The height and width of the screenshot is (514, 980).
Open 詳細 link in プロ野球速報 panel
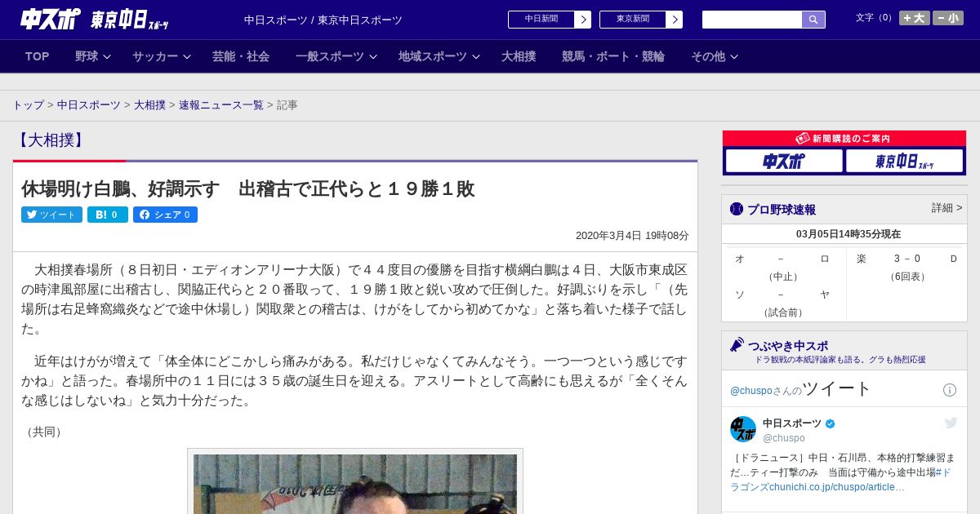(x=947, y=208)
